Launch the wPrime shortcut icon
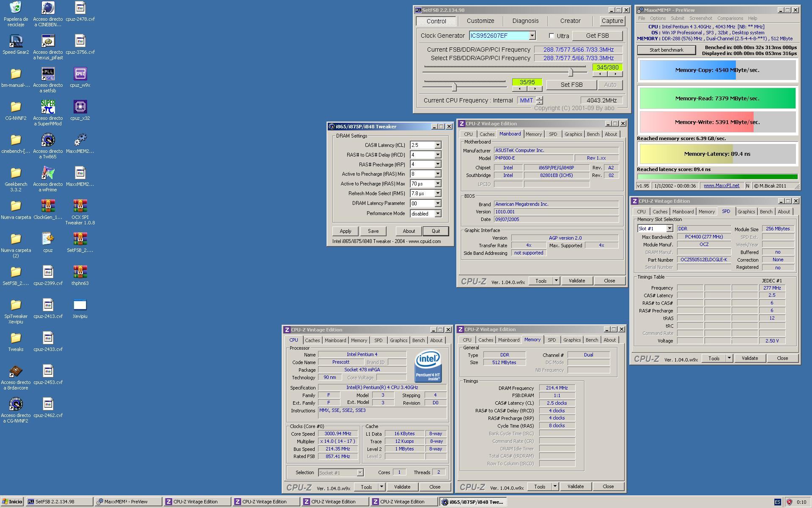The width and height of the screenshot is (812, 508). pos(48,174)
